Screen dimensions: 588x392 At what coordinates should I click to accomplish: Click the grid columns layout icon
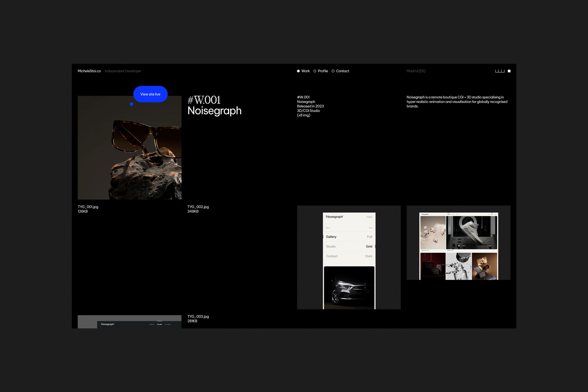click(x=500, y=71)
